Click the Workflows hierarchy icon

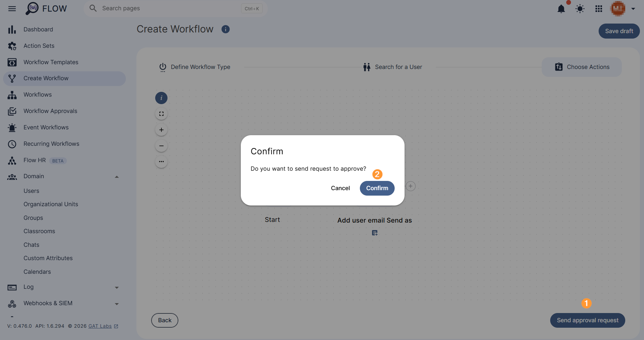(12, 95)
